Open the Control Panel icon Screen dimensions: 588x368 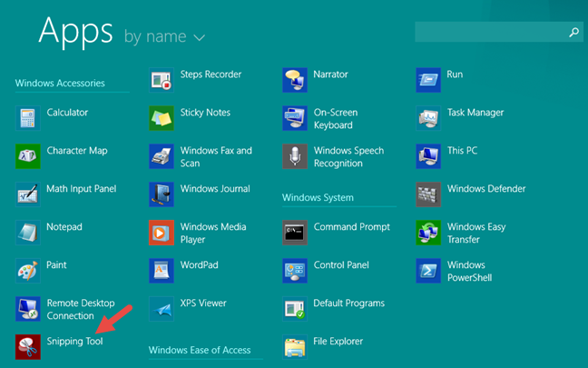(x=295, y=271)
